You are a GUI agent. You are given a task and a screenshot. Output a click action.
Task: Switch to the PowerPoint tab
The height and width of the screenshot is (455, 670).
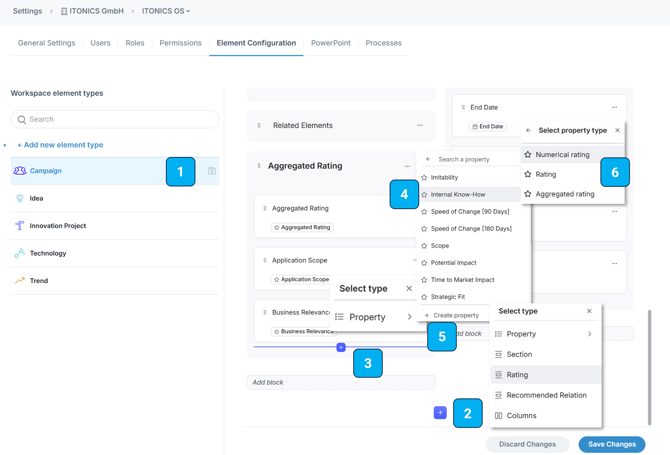pyautogui.click(x=330, y=43)
